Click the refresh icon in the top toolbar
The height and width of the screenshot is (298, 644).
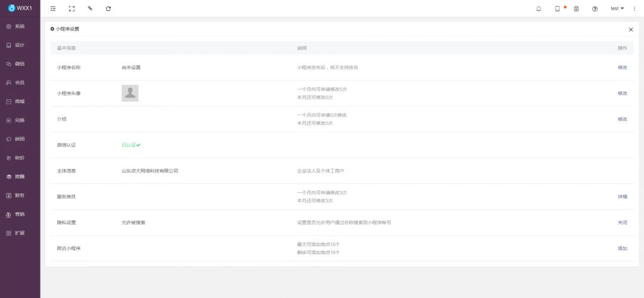pyautogui.click(x=108, y=8)
